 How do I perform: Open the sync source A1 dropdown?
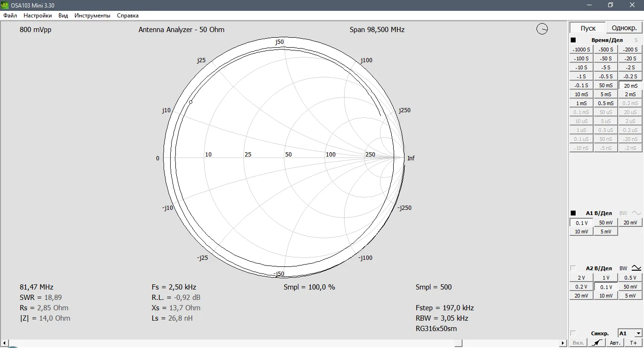[630, 333]
